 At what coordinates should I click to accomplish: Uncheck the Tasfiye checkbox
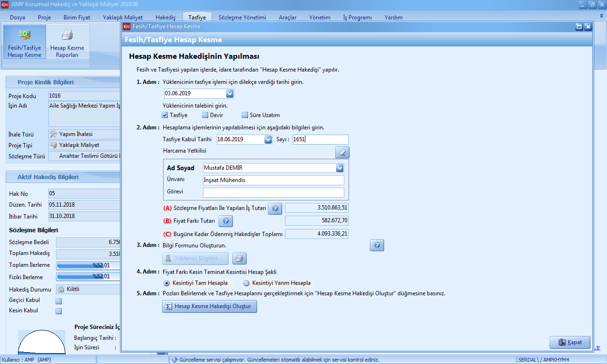(x=165, y=115)
